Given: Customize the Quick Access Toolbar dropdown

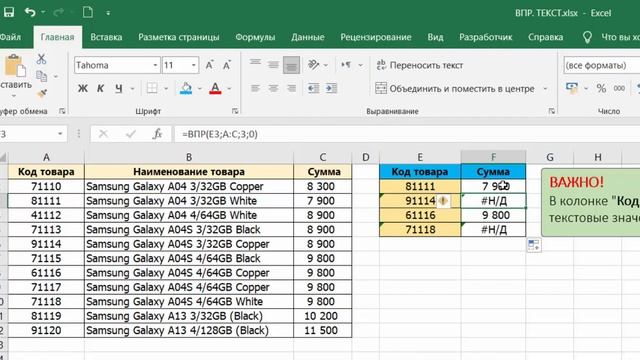Looking at the screenshot, I should tap(108, 13).
